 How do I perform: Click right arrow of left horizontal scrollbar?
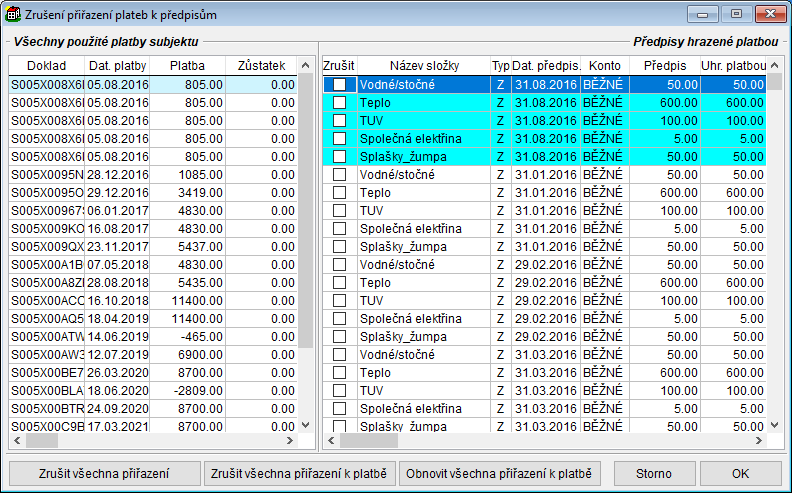[x=288, y=440]
